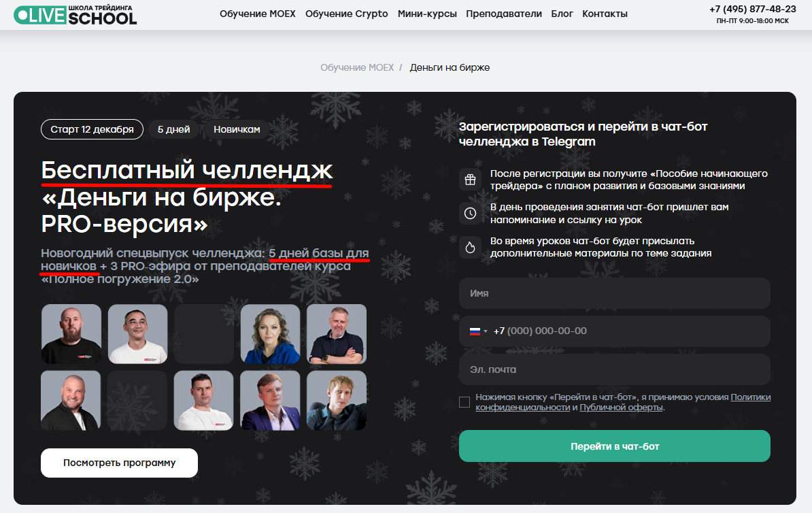Focus the Эл. почта input field
The height and width of the screenshot is (513, 812).
pos(615,369)
